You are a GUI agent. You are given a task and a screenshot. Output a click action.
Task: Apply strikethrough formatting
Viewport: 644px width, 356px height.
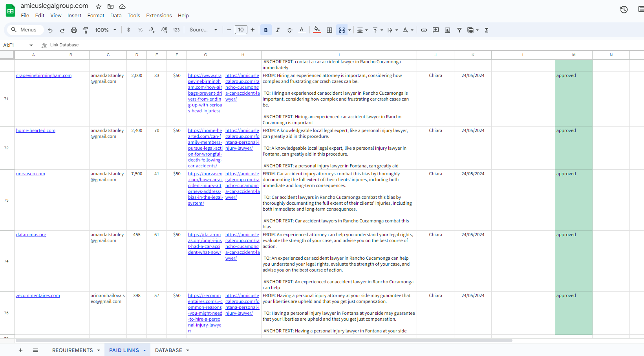pyautogui.click(x=289, y=30)
